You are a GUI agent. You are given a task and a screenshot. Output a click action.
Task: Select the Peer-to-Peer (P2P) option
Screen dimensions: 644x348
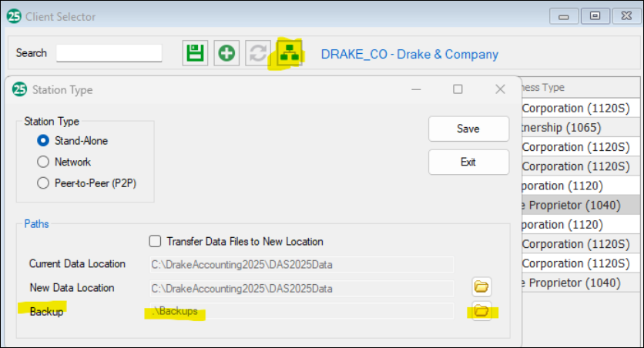(86, 183)
